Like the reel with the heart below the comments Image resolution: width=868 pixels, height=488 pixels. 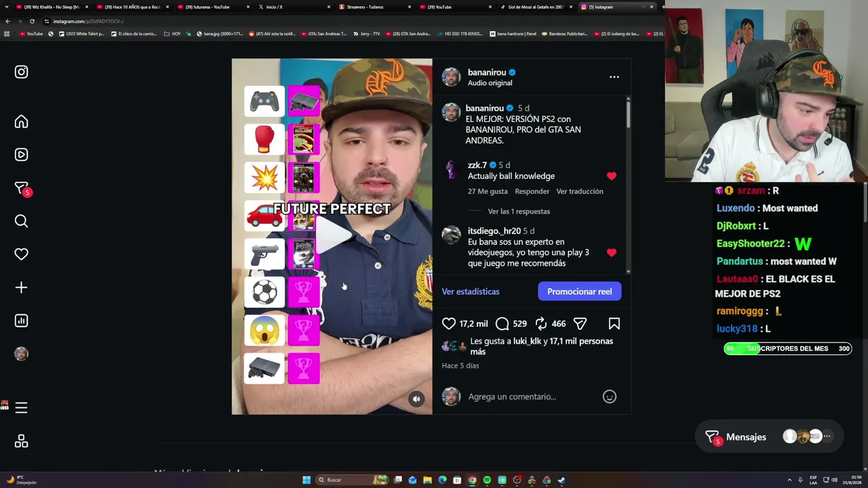pos(449,324)
